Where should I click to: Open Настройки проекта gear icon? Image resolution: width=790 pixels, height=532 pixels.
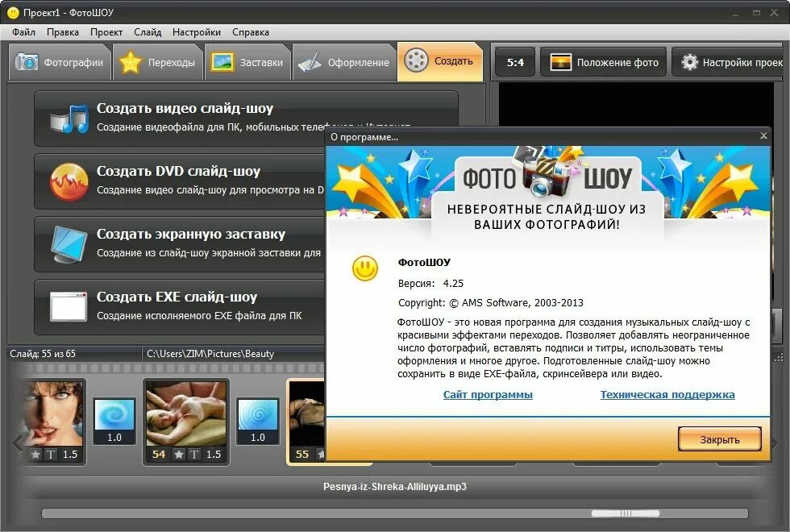690,63
